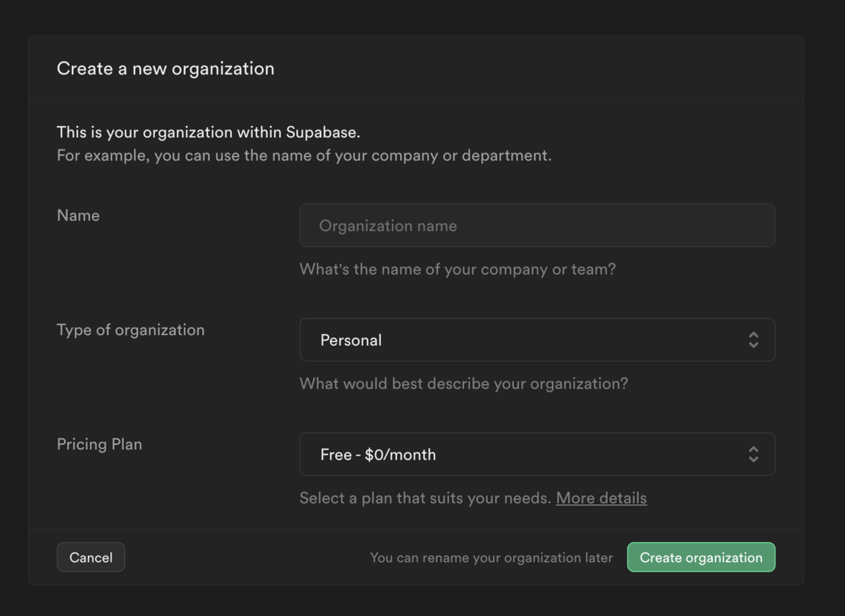Click the green Create organization button

point(701,558)
